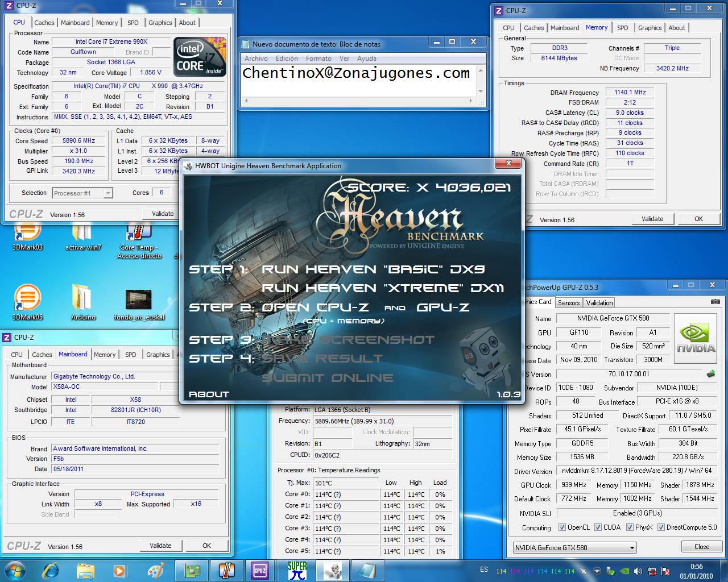Open Super PI from the taskbar

pos(297,571)
